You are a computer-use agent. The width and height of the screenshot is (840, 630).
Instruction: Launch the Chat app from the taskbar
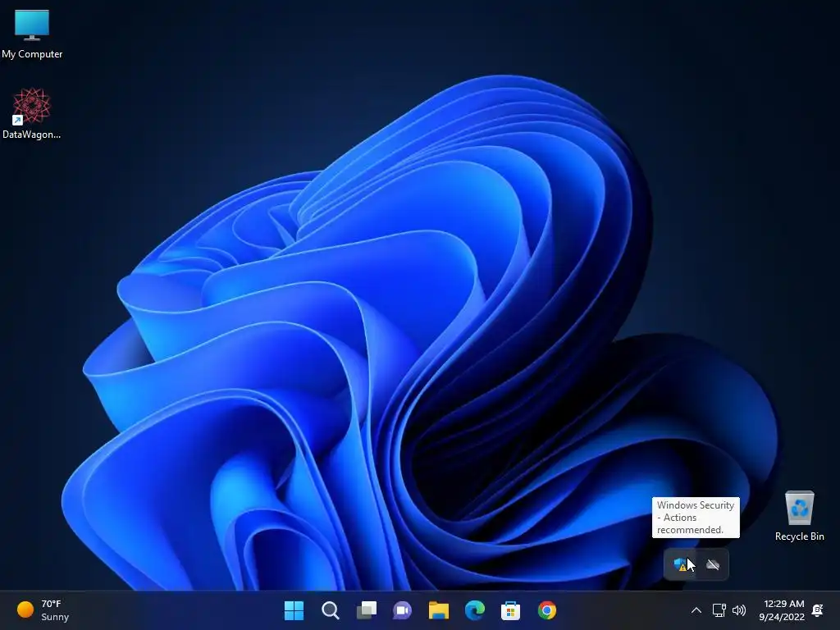[402, 610]
